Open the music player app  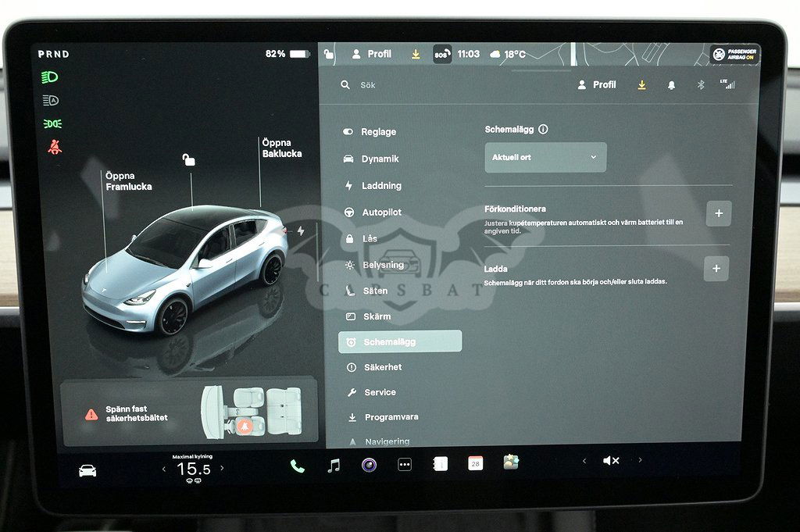click(334, 466)
